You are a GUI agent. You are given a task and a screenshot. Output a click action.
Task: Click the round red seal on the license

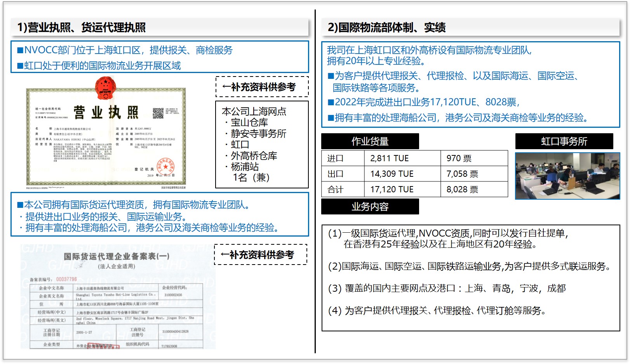(x=165, y=167)
